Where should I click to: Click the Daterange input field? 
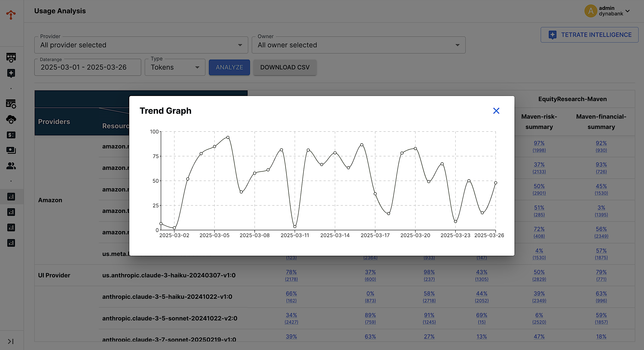(x=88, y=67)
